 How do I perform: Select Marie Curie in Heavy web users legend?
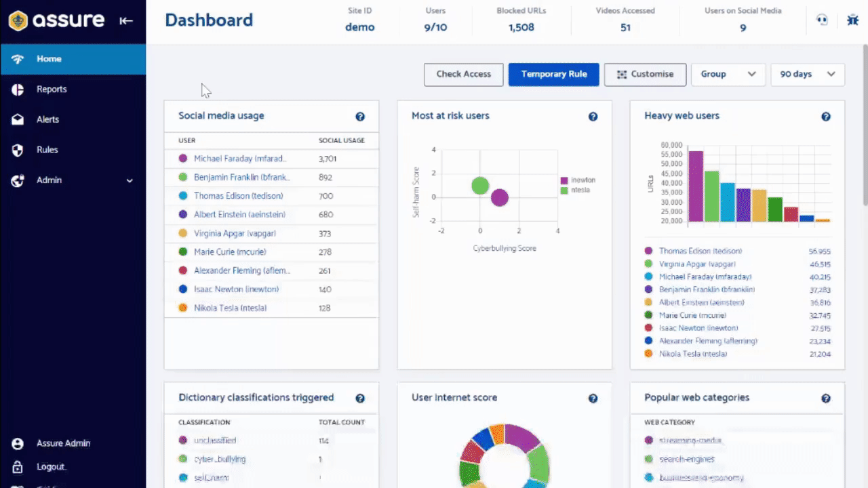pos(693,315)
